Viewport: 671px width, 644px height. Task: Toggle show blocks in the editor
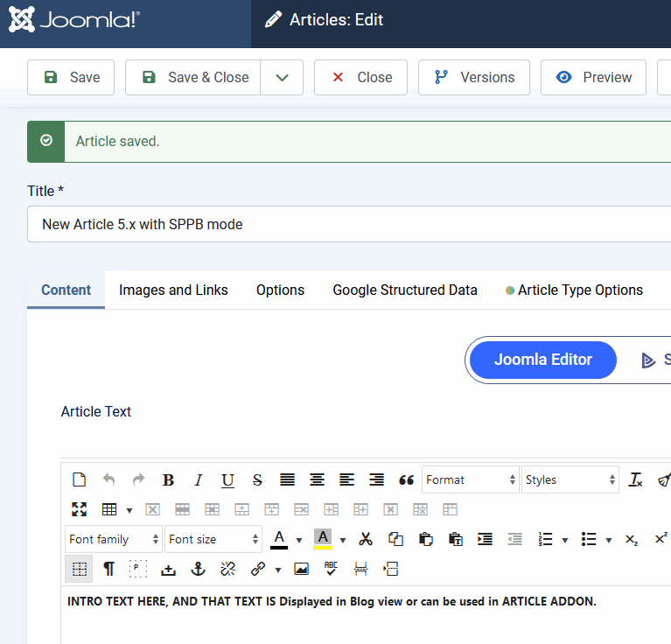(138, 569)
